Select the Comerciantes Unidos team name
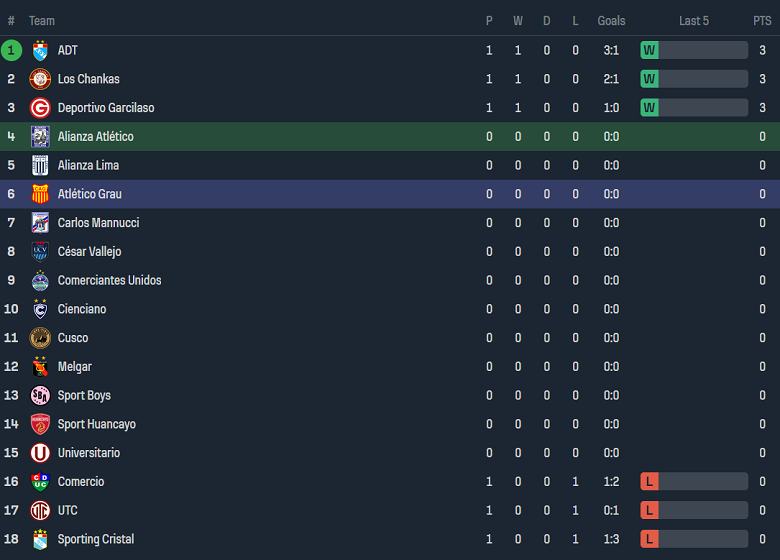 pyautogui.click(x=109, y=281)
